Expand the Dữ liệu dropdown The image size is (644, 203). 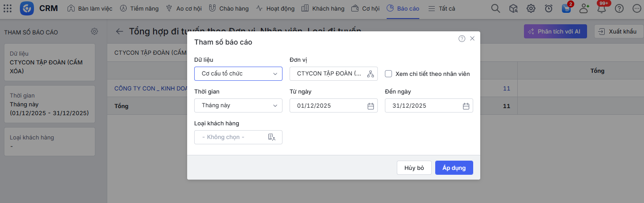point(238,74)
